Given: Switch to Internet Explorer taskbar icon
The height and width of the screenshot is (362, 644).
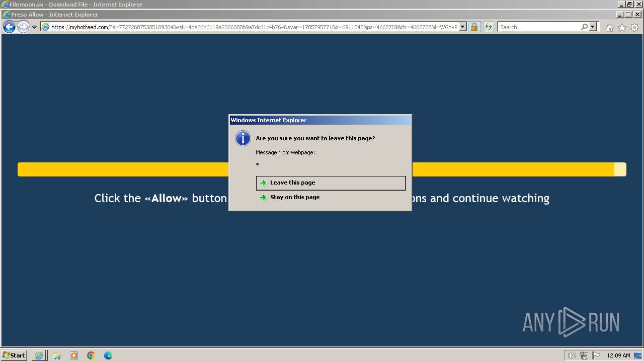Looking at the screenshot, I should click(x=39, y=355).
